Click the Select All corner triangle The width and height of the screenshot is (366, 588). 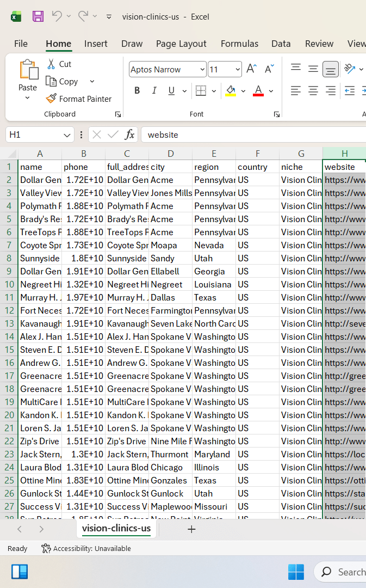tap(11, 154)
